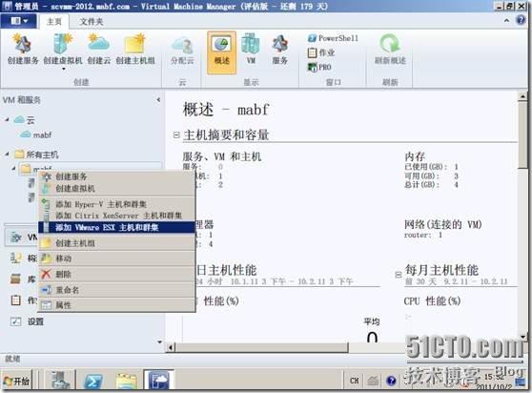Click the Create Virtual Machine (创建虚拟机) ribbon icon
Screen dimensions: 532x393
click(x=63, y=50)
